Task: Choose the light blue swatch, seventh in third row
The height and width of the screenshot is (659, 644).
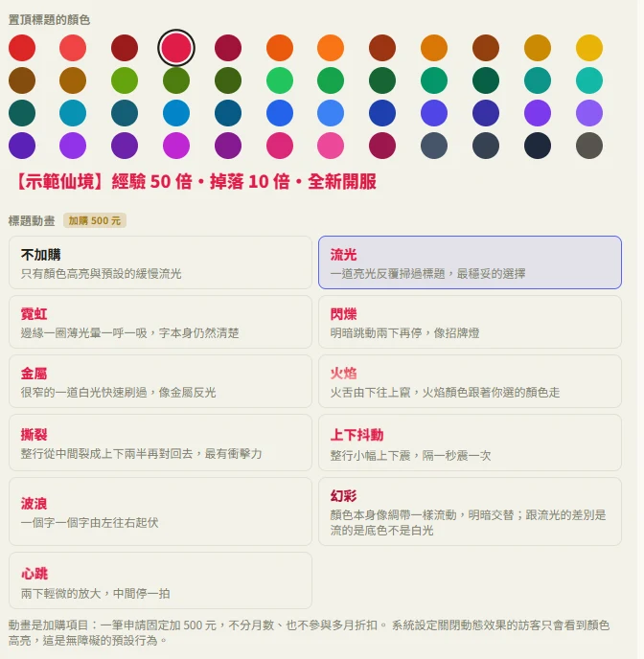Action: (331, 113)
